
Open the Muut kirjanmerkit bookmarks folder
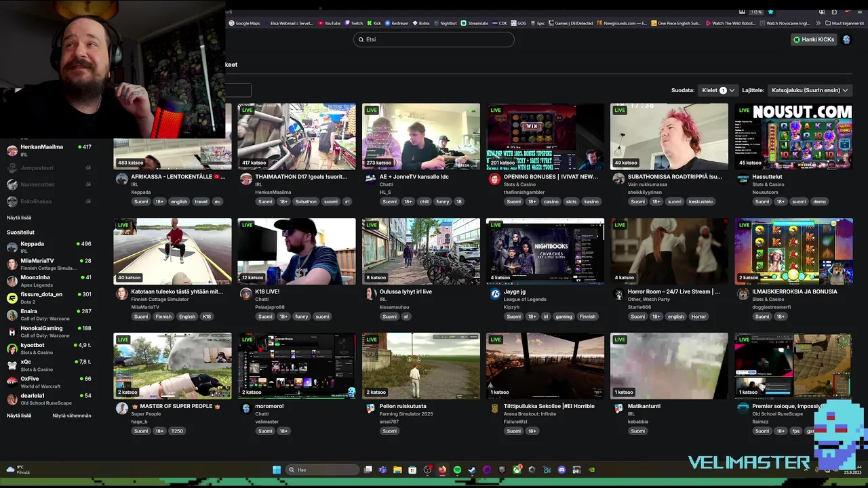[844, 23]
